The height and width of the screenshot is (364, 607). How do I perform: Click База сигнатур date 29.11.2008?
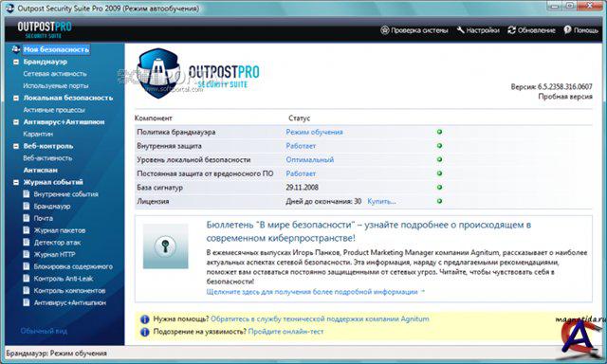pyautogui.click(x=302, y=188)
